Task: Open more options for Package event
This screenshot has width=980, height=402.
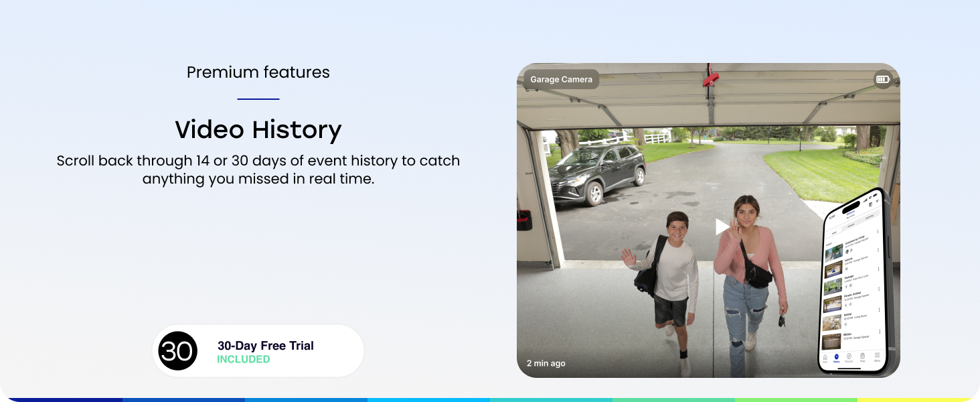Action: (x=879, y=269)
